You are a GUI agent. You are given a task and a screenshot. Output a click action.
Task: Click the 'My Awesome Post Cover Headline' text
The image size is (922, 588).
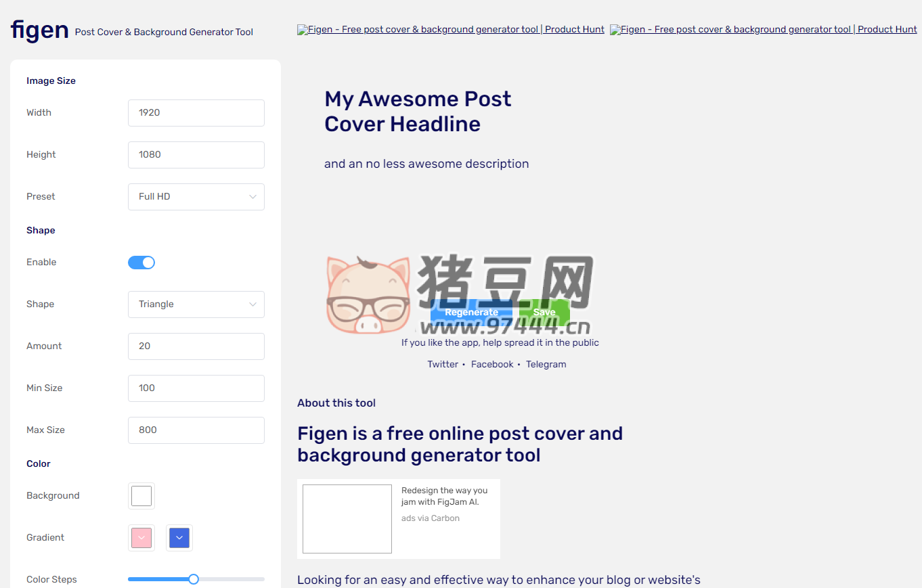tap(418, 112)
